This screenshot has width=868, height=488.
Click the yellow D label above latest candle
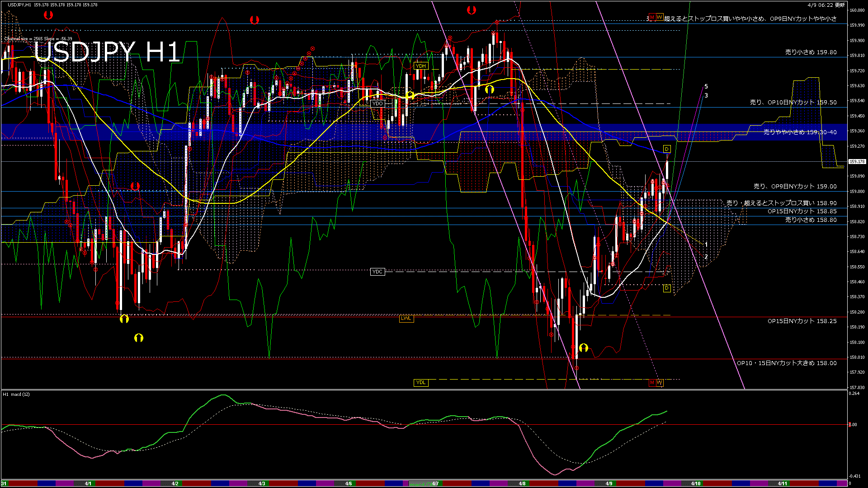(x=667, y=149)
